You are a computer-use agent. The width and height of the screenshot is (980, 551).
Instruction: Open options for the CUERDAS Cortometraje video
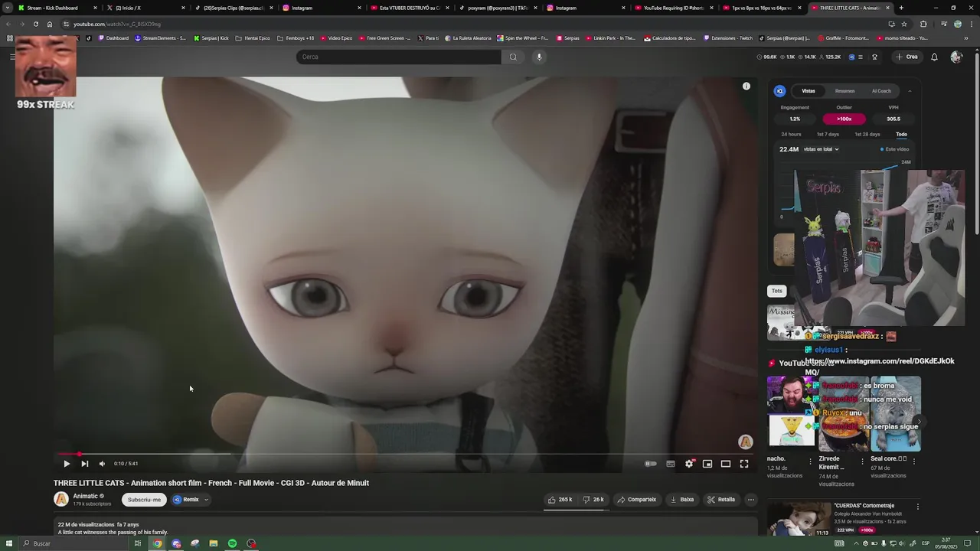click(x=917, y=507)
